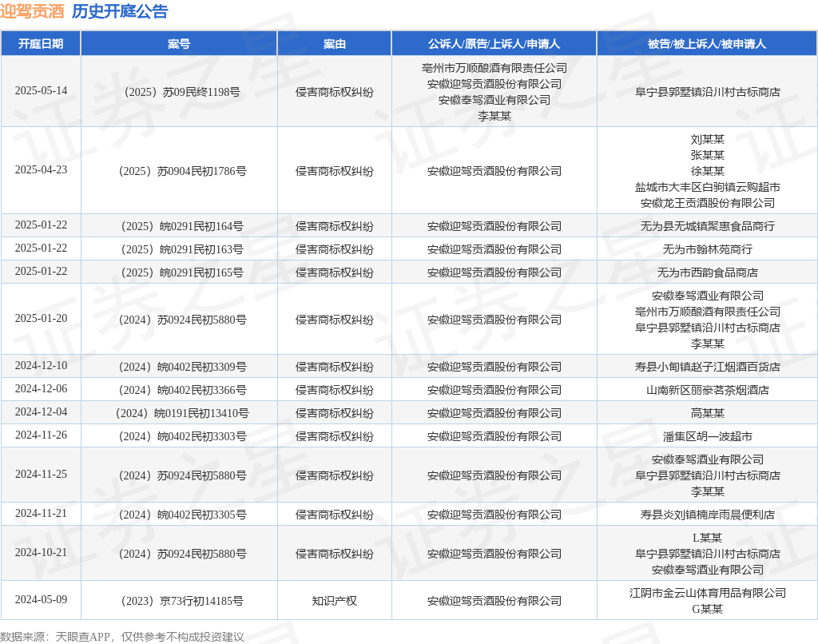Click defendant 寿县小甸镇赵子江烟酒百货店
The width and height of the screenshot is (818, 644).
pos(708,367)
